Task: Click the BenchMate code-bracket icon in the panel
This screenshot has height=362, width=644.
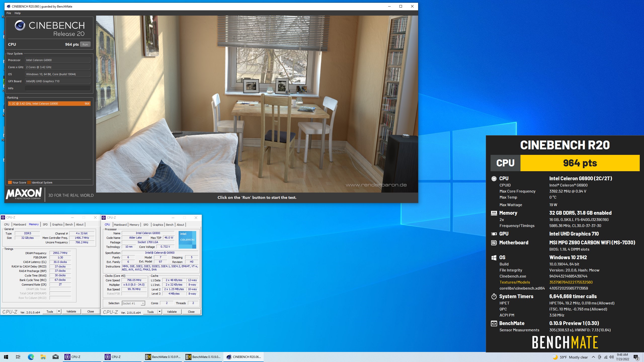Action: 494,324
